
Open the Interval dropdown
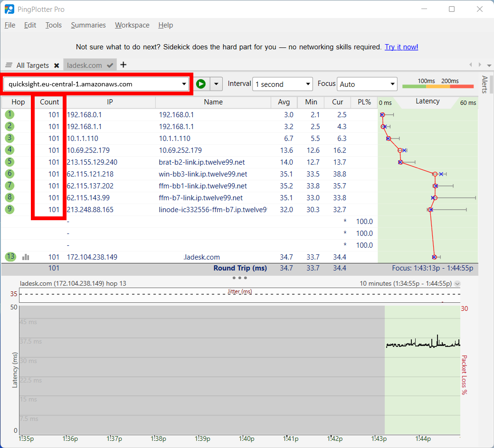[x=282, y=84]
